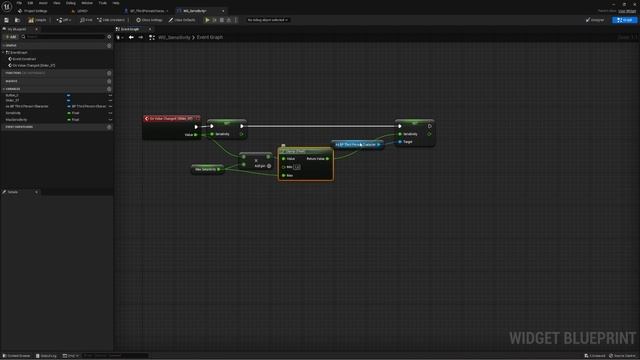This screenshot has width=640, height=360.
Task: Switch to Graph mode
Action: pos(625,20)
